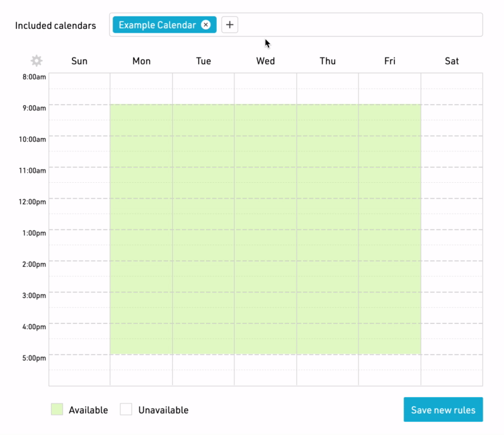Click the Sun column header

79,61
